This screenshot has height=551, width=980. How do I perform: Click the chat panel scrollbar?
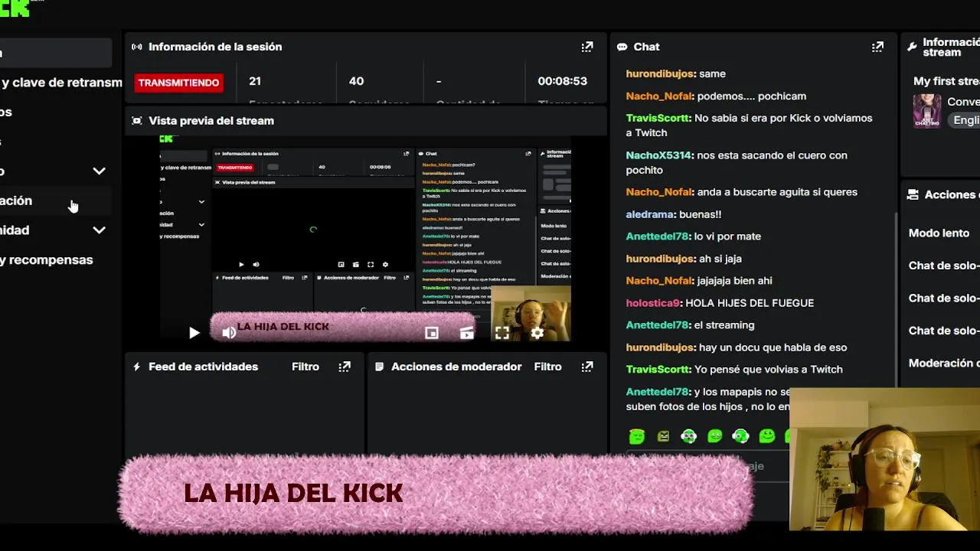[896, 298]
